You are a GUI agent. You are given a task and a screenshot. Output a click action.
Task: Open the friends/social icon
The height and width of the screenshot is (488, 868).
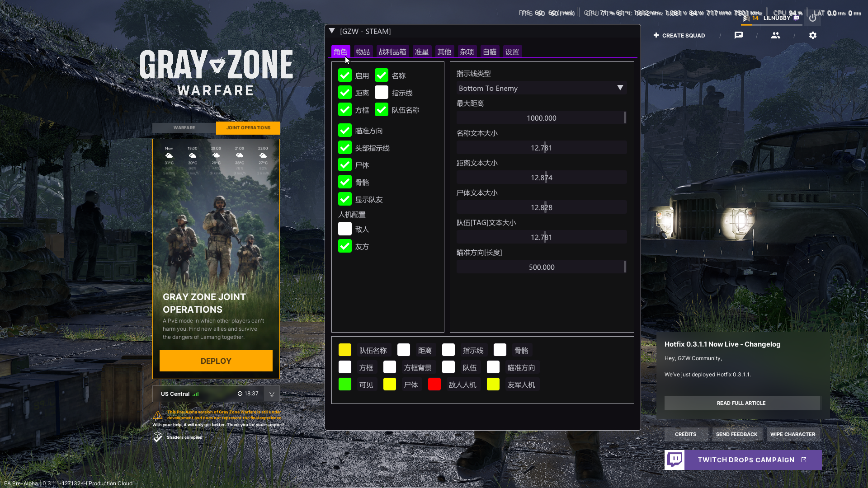[x=776, y=35]
